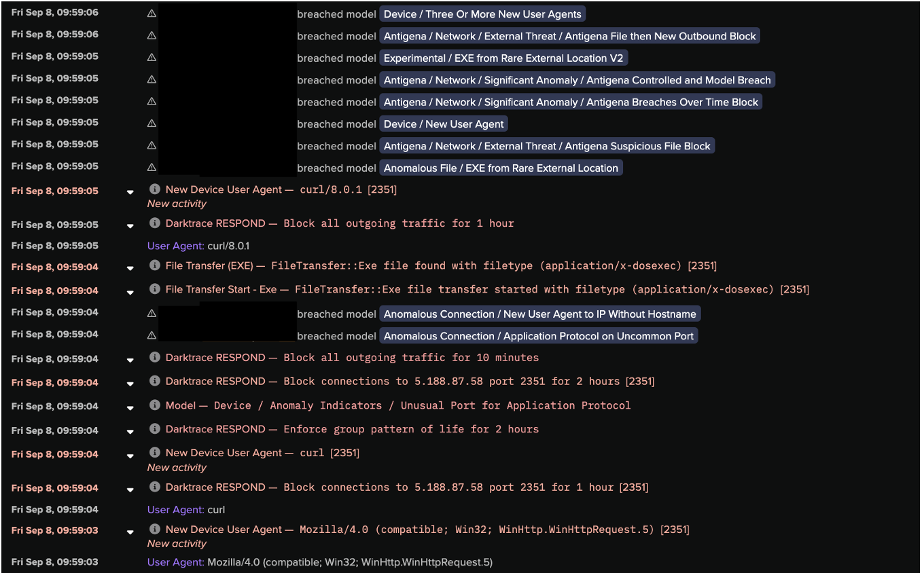Click info icon for Block connections port 2351 for 2 hours
The height and width of the screenshot is (573, 924).
tap(154, 381)
